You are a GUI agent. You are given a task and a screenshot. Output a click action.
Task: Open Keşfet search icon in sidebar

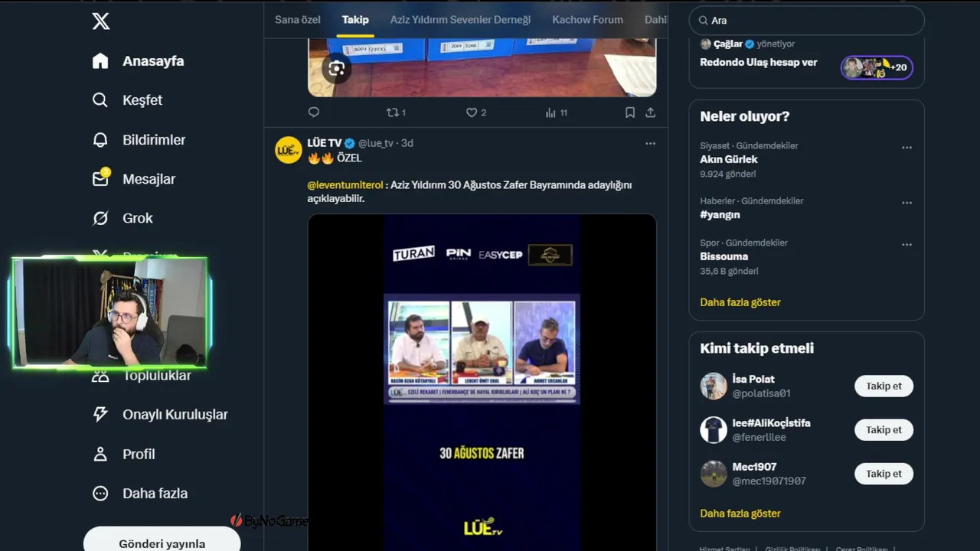(x=100, y=100)
